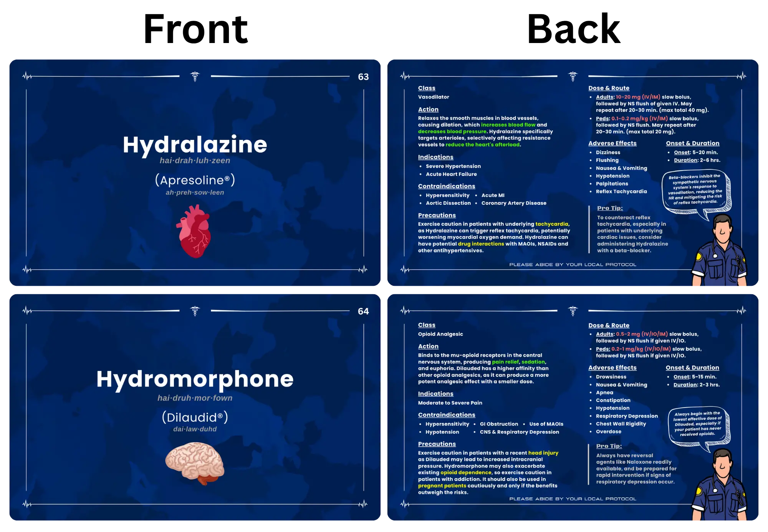The image size is (768, 532).
Task: Click caduceus emblem atop Hydralazine info card
Action: (x=573, y=76)
